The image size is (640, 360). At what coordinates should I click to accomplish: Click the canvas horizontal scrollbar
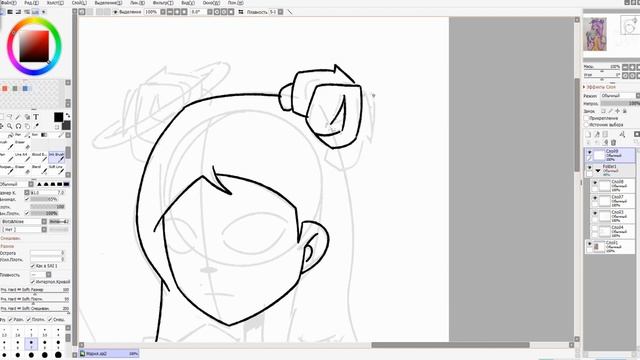tap(450, 345)
